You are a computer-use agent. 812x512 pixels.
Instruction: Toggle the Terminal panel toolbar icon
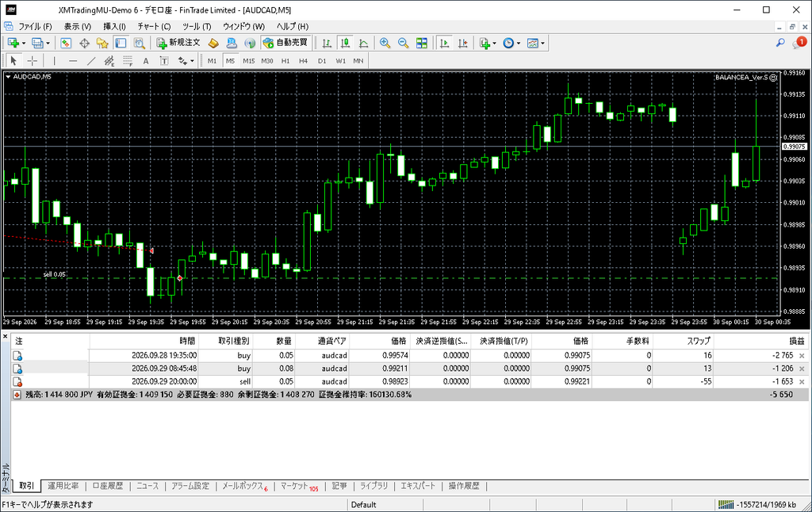click(121, 43)
